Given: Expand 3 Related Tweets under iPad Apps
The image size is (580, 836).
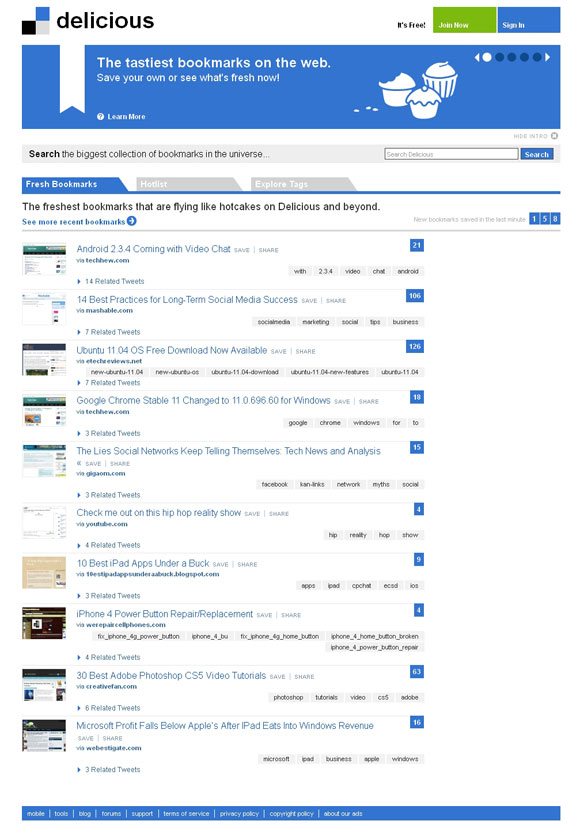Looking at the screenshot, I should (x=109, y=596).
